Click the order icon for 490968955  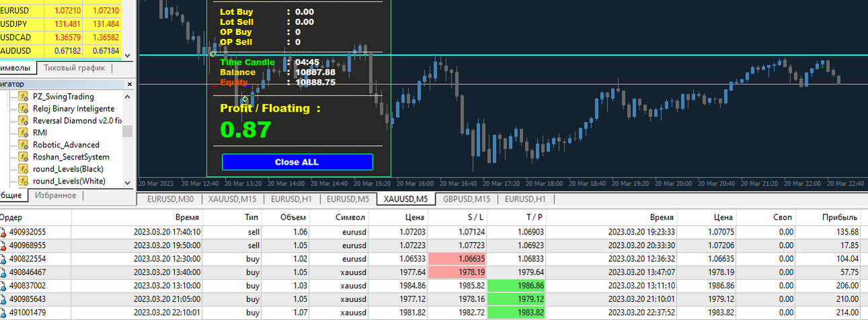pyautogui.click(x=4, y=245)
